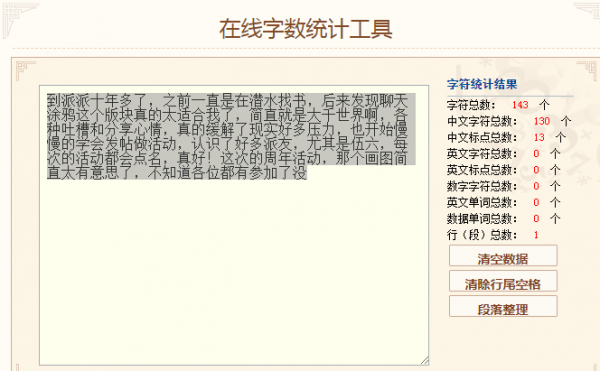Click the 清空数据 button

coord(503,255)
